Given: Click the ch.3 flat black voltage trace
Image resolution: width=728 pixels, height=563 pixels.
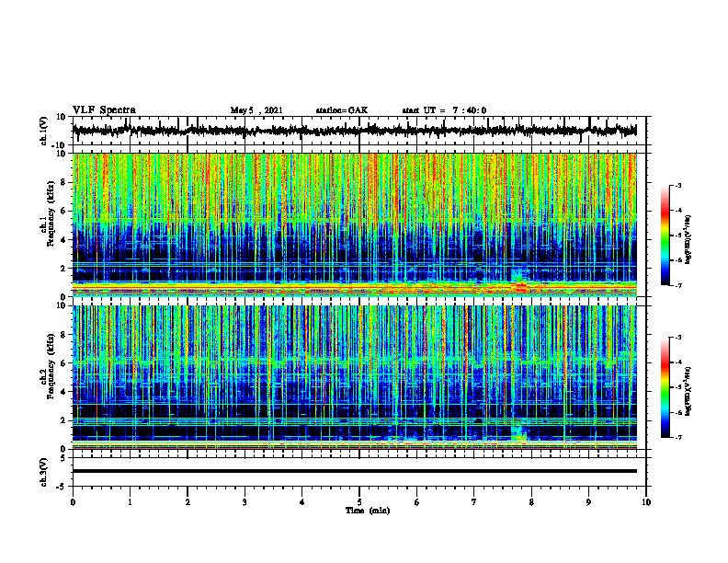Looking at the screenshot, I should pyautogui.click(x=355, y=471).
